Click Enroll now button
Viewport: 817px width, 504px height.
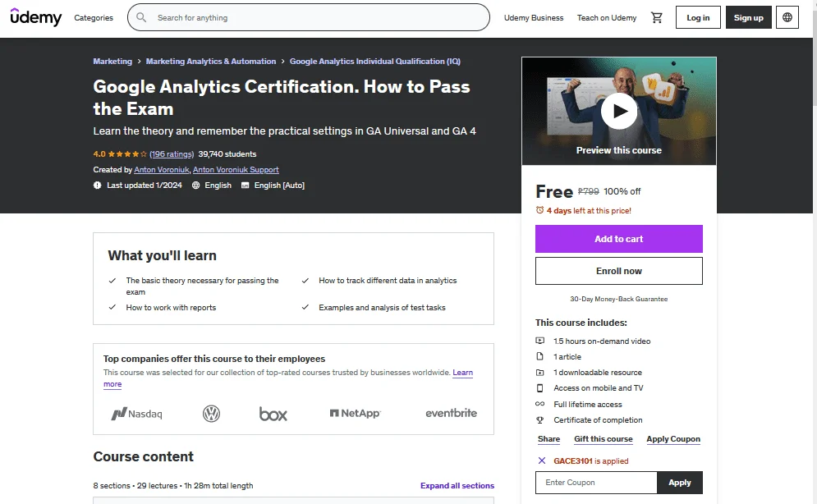tap(619, 271)
